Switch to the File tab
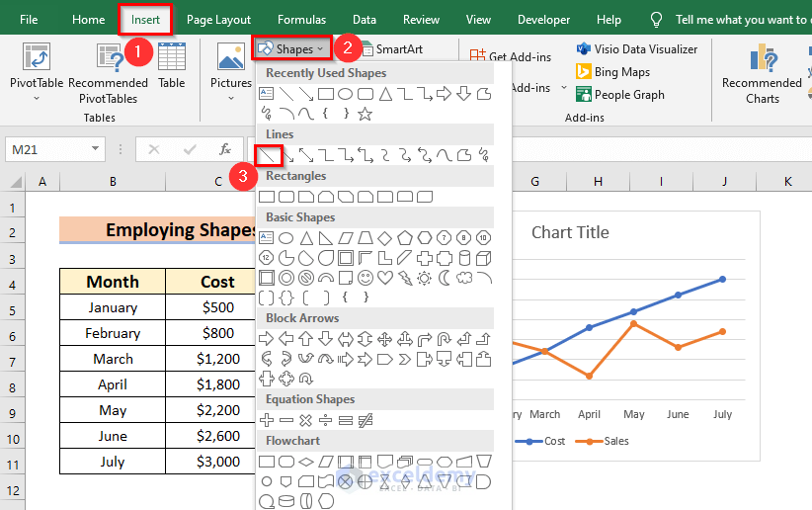812x510 pixels. tap(29, 20)
